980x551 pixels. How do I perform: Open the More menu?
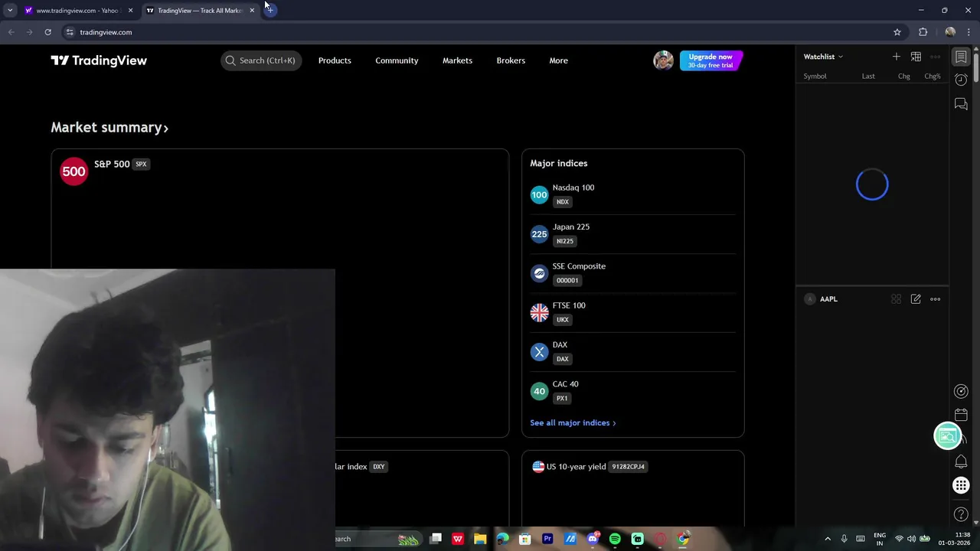pos(558,60)
